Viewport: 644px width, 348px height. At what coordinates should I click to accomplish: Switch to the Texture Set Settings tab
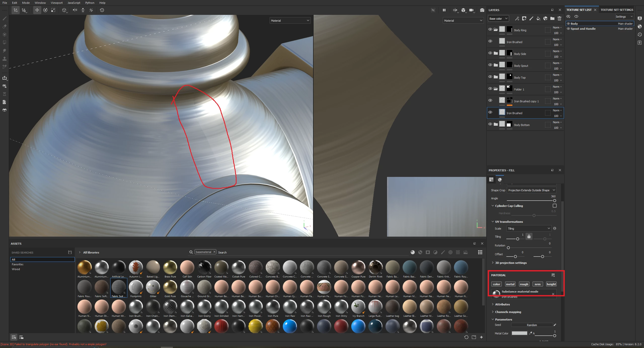coord(617,10)
